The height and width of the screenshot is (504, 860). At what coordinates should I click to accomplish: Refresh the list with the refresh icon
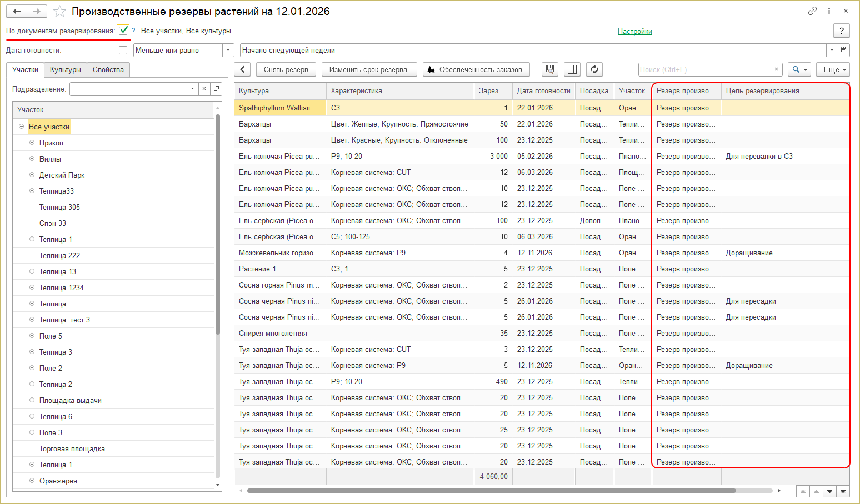click(594, 69)
